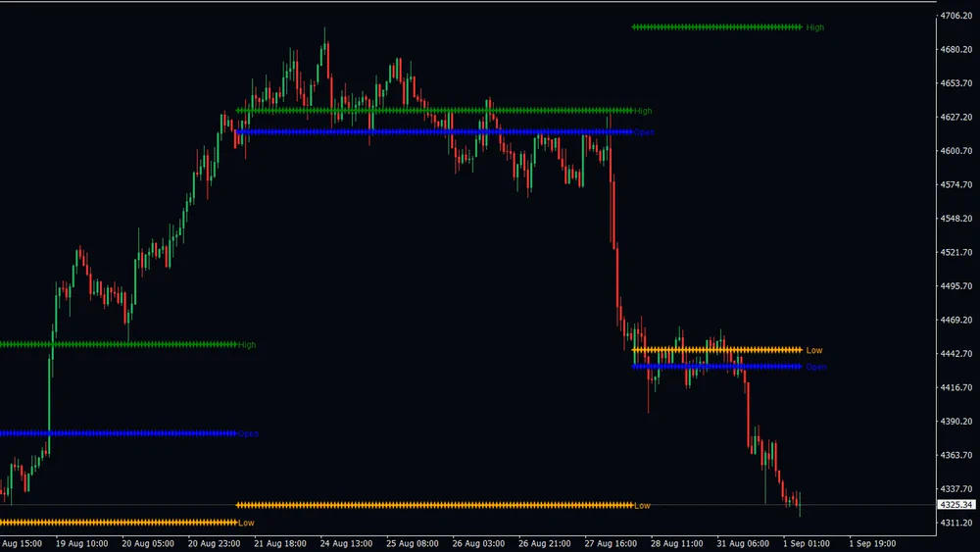980x552 pixels.
Task: Click the yellow Low label near 4442.70
Action: pos(814,350)
